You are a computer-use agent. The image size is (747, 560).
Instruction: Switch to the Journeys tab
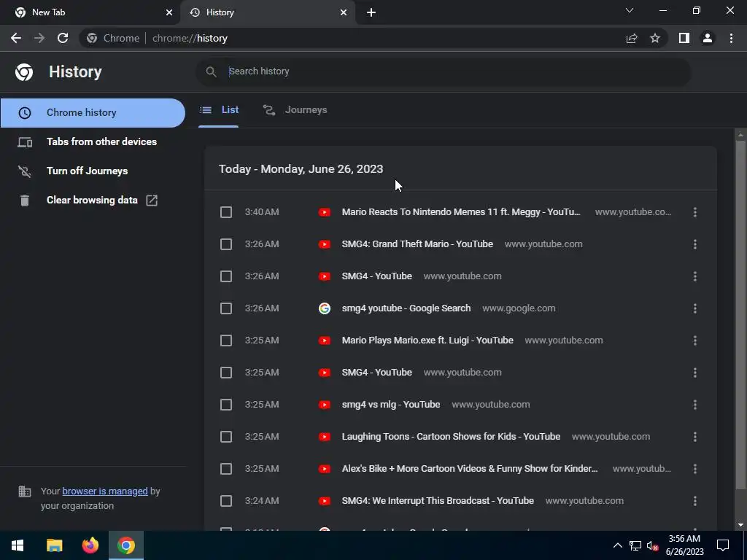pyautogui.click(x=295, y=110)
